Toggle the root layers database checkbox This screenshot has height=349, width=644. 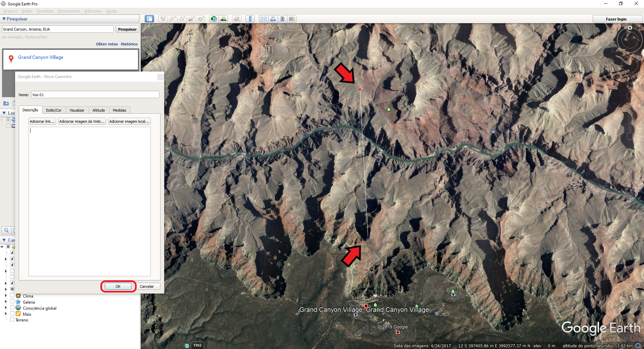[x=8, y=246]
